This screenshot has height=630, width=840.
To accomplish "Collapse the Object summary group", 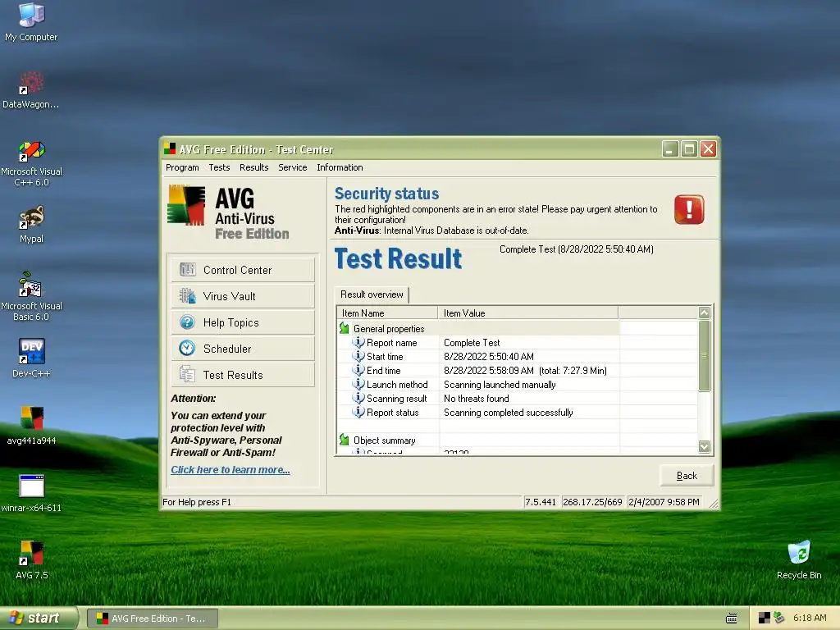I will (x=345, y=440).
